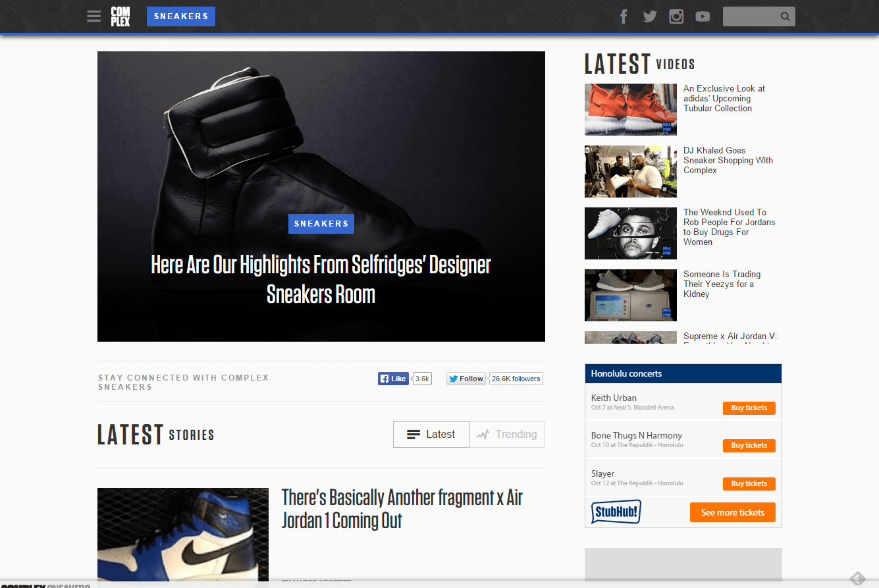This screenshot has height=588, width=879.
Task: Buy tickets for Bone Thugs N Harmony
Action: [749, 446]
